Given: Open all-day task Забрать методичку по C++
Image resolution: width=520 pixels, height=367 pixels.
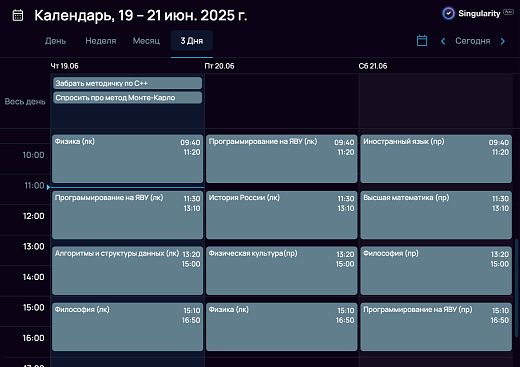Looking at the screenshot, I should tap(127, 83).
